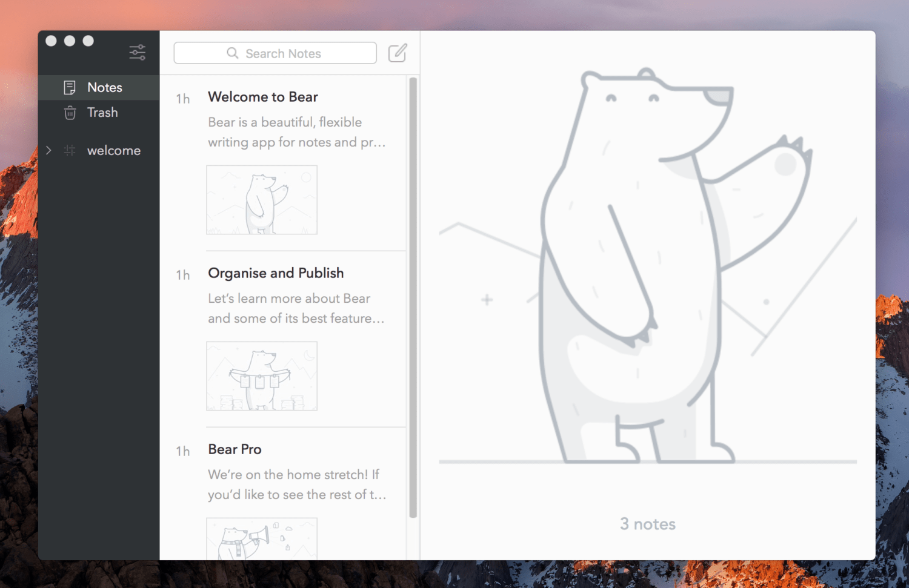Open the Bear Pro note title
The image size is (909, 588).
coord(235,449)
